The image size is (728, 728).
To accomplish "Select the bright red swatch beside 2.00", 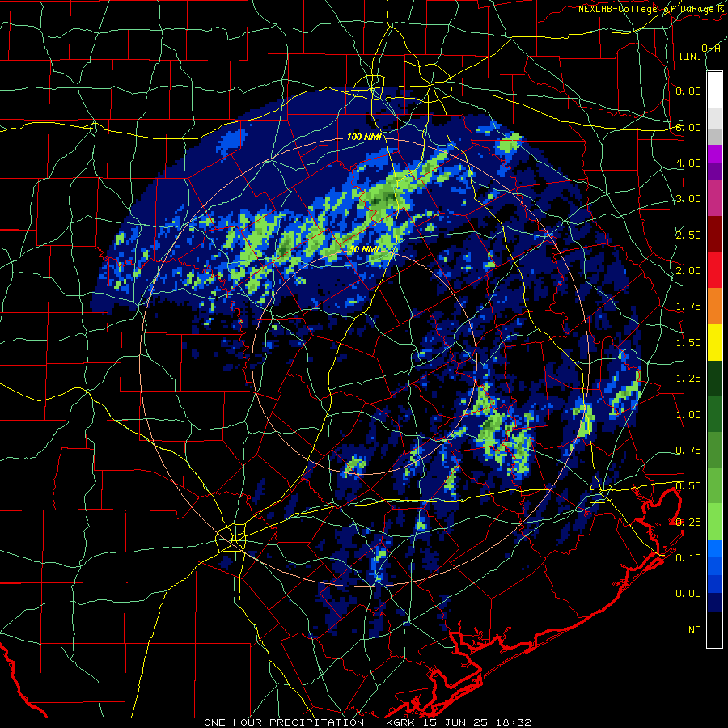I will [714, 270].
